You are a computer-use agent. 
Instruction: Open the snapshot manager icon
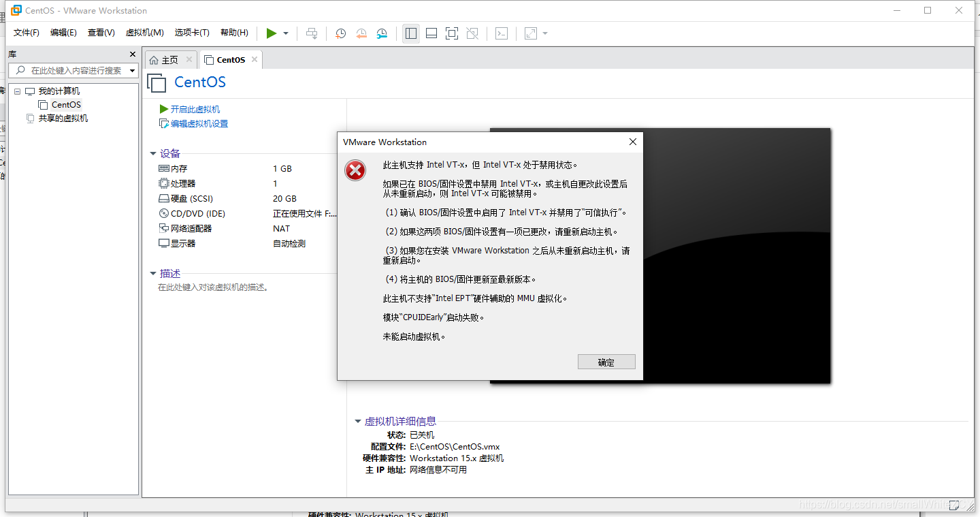coord(382,33)
